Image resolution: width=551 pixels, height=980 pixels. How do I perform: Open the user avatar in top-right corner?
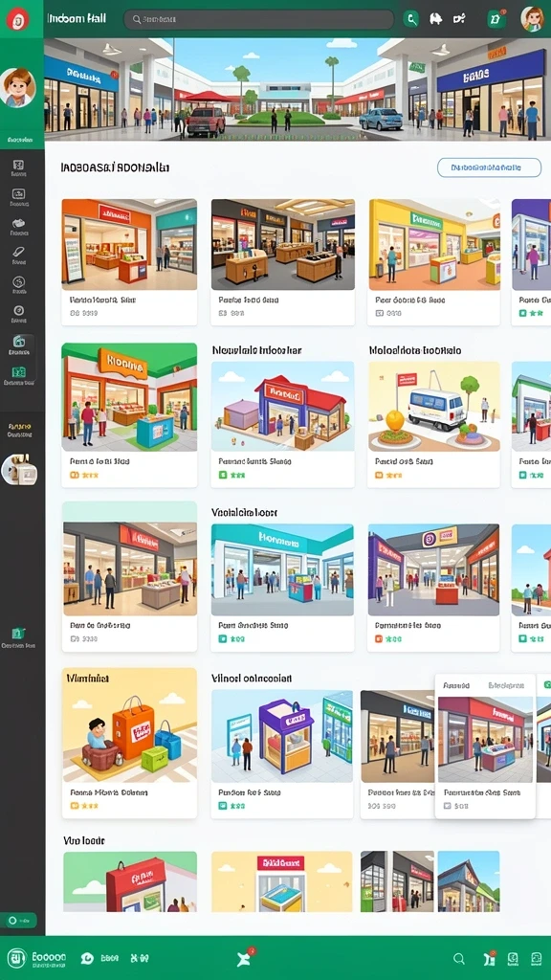click(x=532, y=19)
